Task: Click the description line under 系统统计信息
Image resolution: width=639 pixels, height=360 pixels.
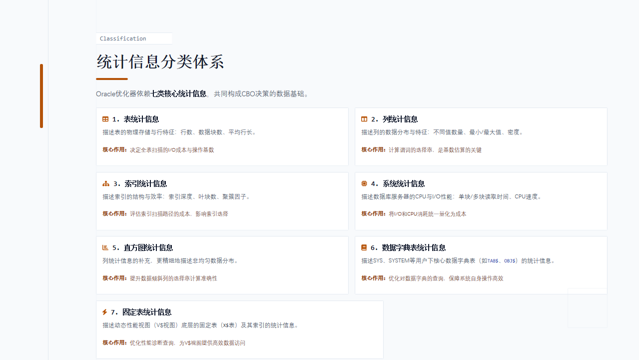Action: [x=452, y=197]
